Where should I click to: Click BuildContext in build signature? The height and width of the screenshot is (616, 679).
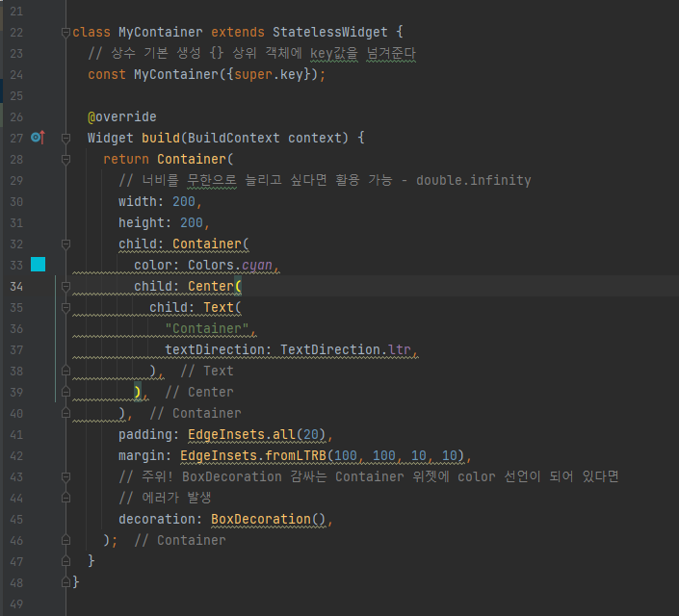click(233, 138)
